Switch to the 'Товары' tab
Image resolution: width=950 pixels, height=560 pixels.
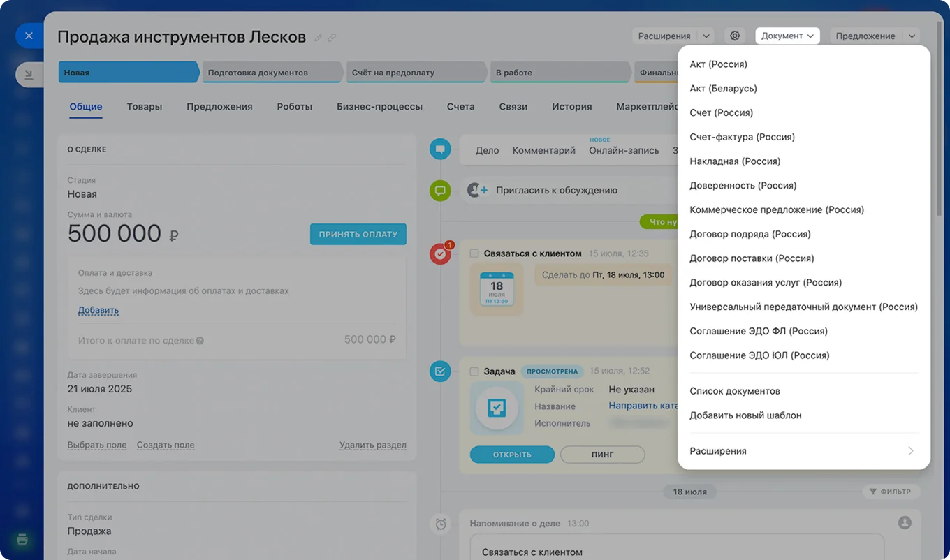pos(145,107)
